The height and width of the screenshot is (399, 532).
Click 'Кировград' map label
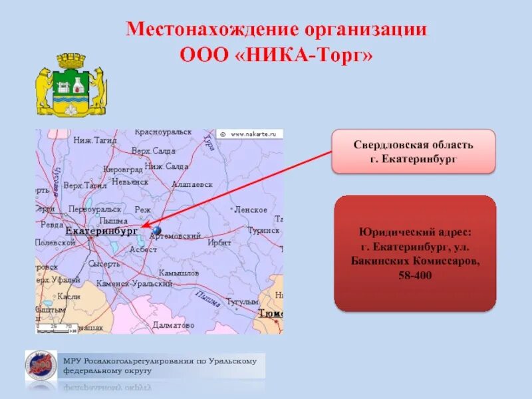(x=122, y=170)
